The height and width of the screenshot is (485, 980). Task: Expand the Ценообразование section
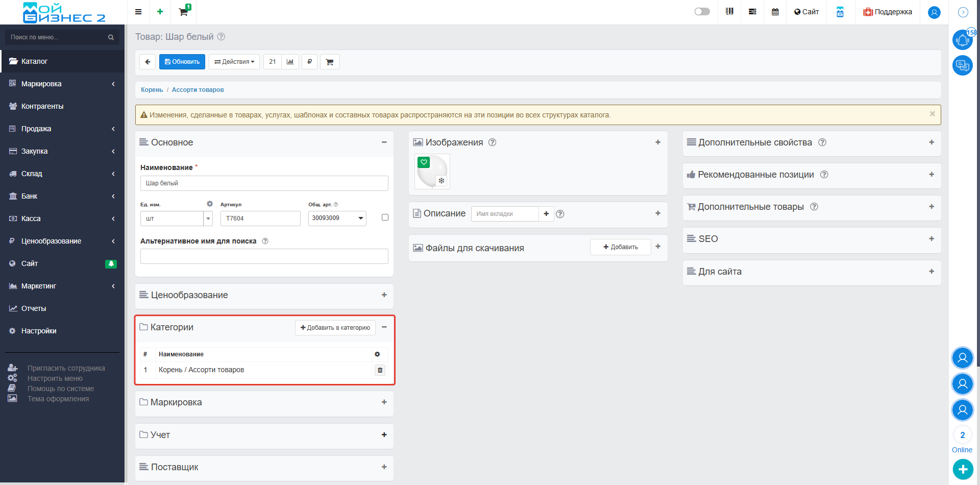[x=384, y=295]
